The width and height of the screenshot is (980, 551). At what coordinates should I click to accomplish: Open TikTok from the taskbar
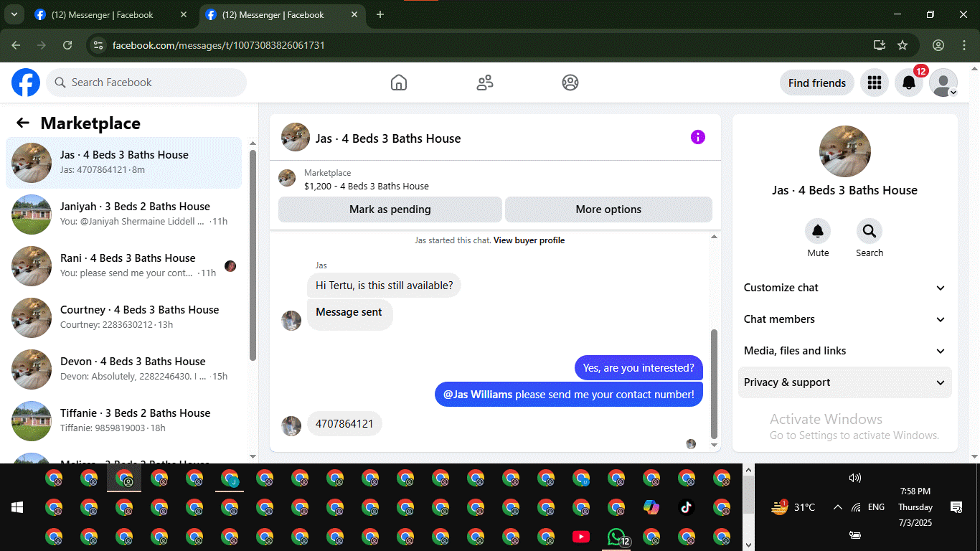click(x=687, y=507)
